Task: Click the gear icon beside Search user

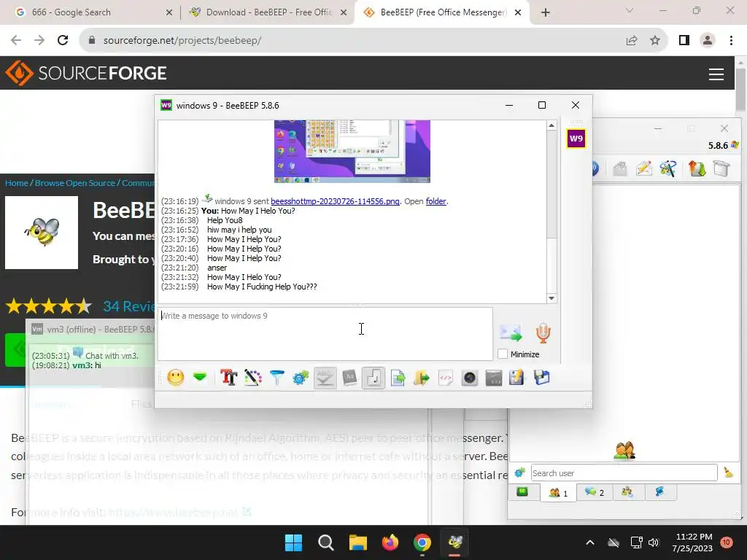Action: pyautogui.click(x=519, y=472)
